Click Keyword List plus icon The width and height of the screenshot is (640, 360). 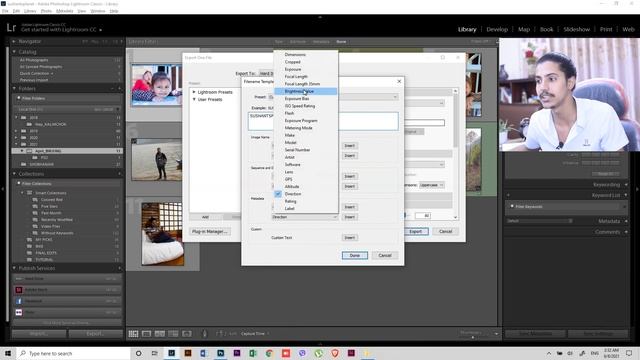[x=509, y=195]
